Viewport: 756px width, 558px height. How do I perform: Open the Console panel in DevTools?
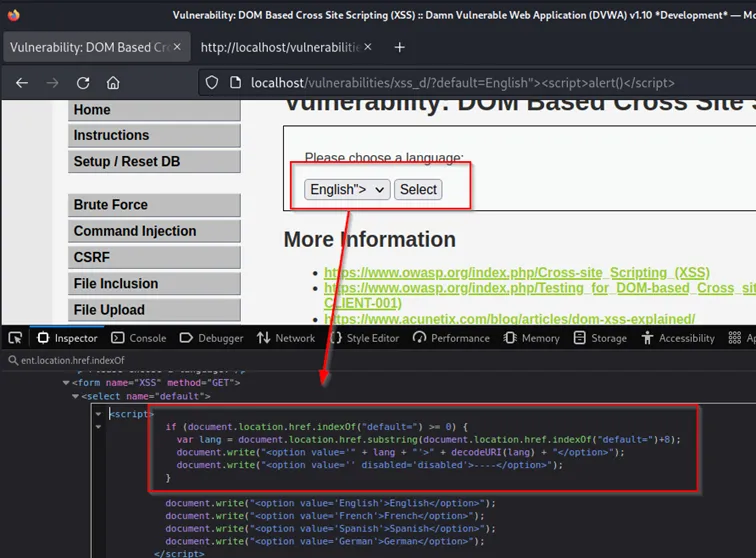(138, 338)
